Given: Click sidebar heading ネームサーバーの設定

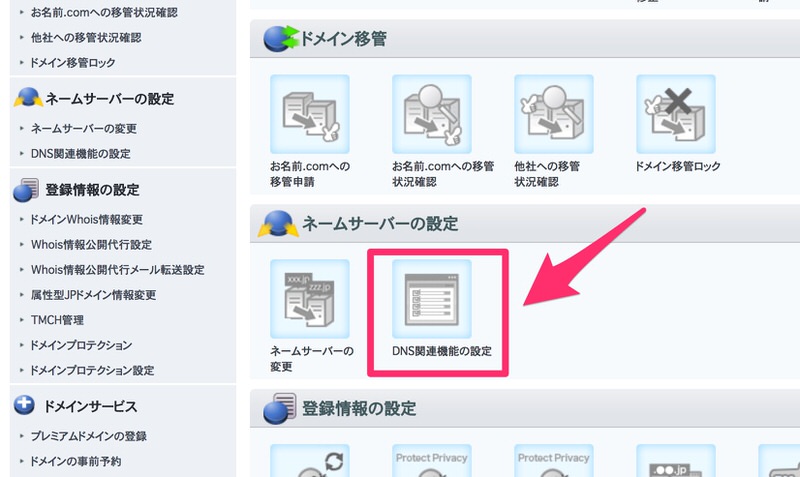Looking at the screenshot, I should pos(110,98).
